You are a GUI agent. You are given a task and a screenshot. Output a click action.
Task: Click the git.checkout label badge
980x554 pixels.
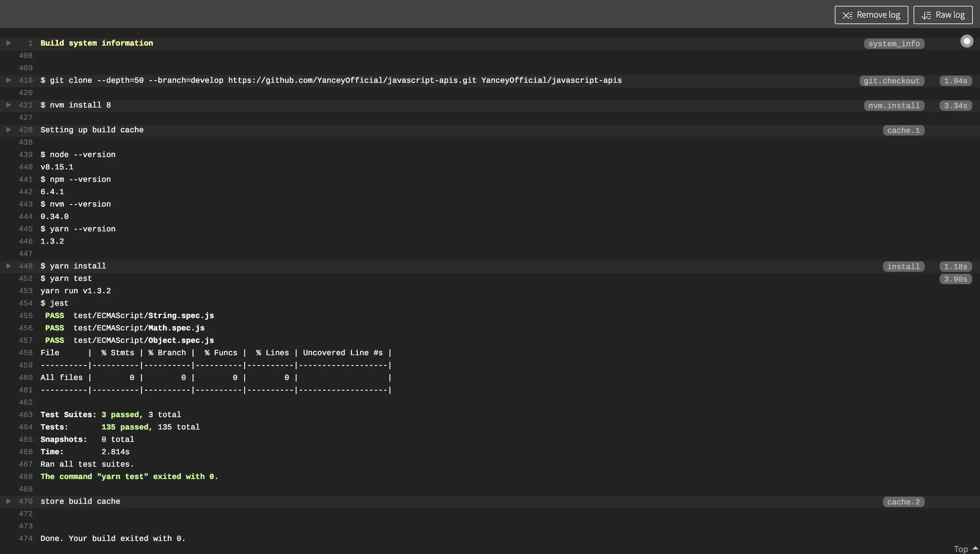click(891, 81)
